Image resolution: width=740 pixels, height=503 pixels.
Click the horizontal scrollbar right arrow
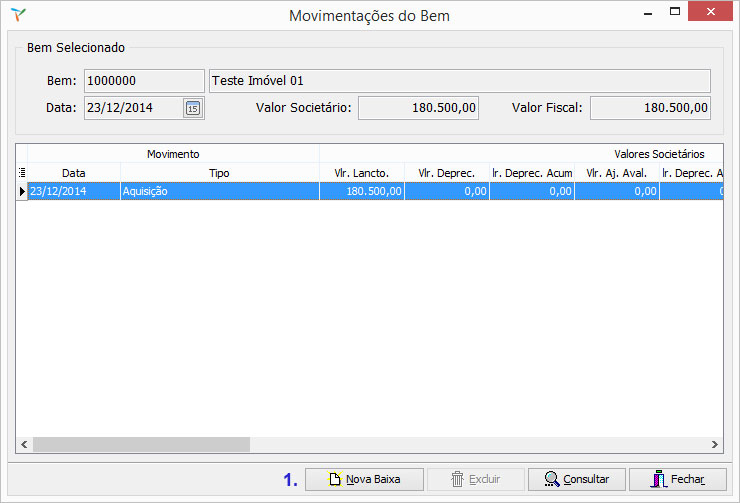[x=715, y=444]
